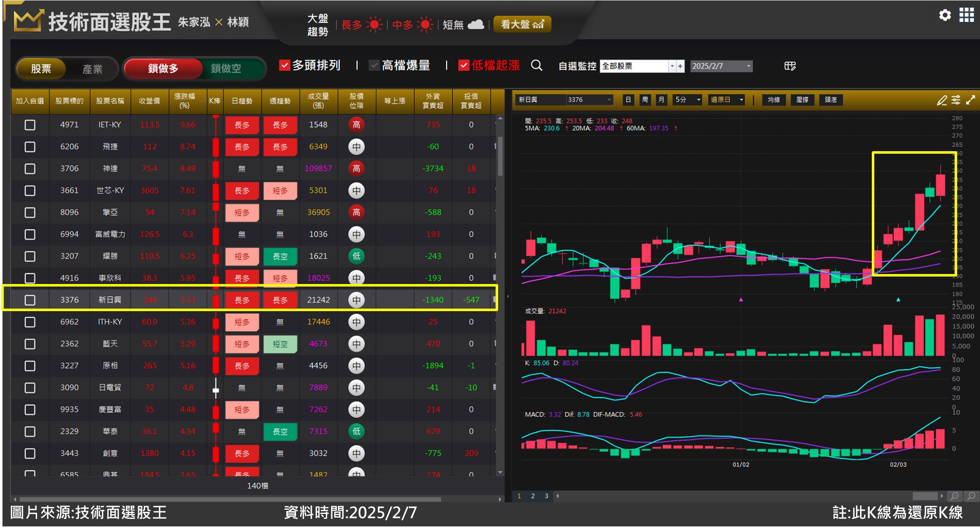The height and width of the screenshot is (531, 980).
Task: Select the 鎖做多 mode
Action: click(x=163, y=68)
